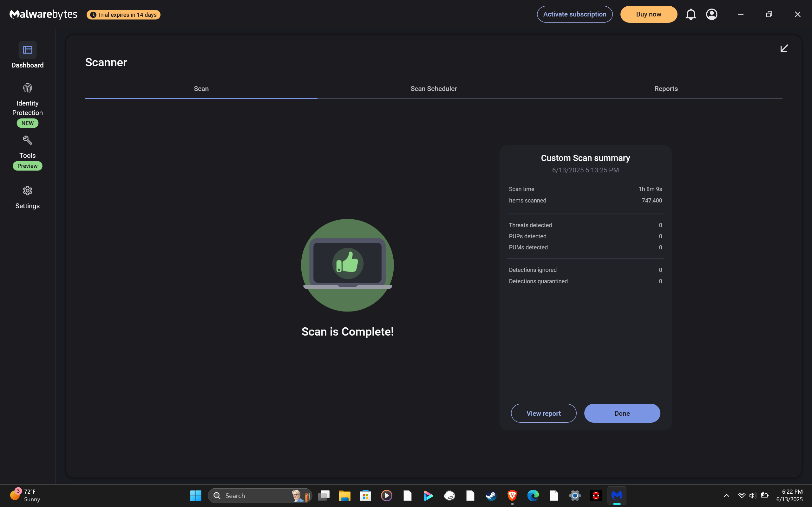
Task: Open Settings gear in sidebar
Action: (x=28, y=191)
